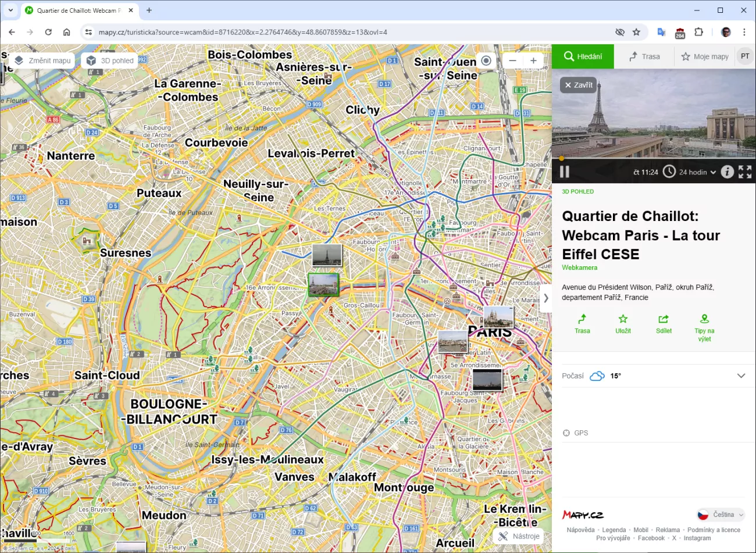Save place with Uložit star icon
This screenshot has width=756, height=553.
pos(623,324)
